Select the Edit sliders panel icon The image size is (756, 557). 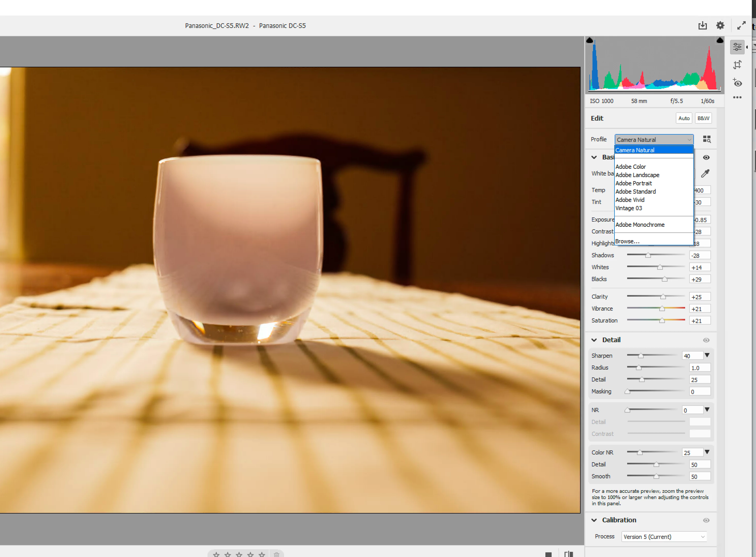pos(737,47)
